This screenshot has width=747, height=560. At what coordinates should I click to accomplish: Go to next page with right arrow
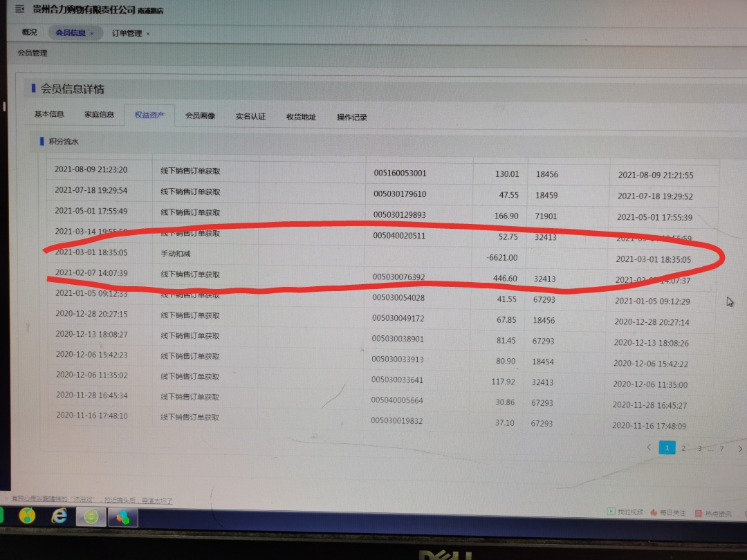[740, 449]
